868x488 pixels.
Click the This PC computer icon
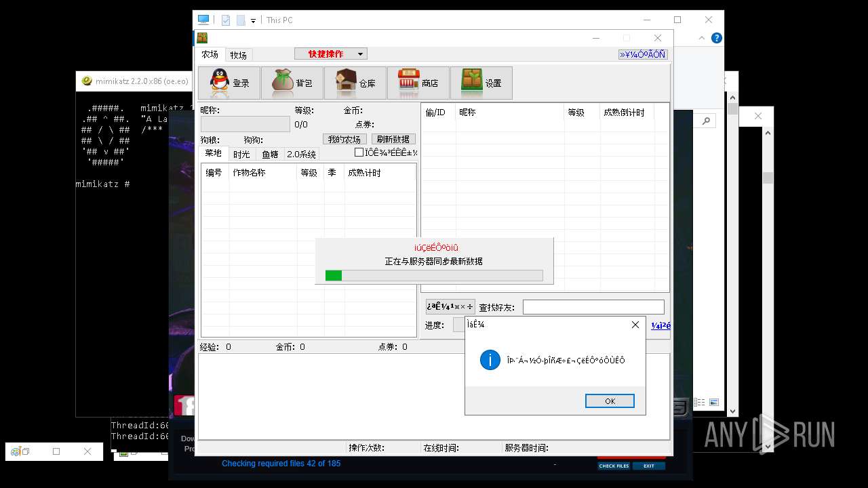[203, 20]
